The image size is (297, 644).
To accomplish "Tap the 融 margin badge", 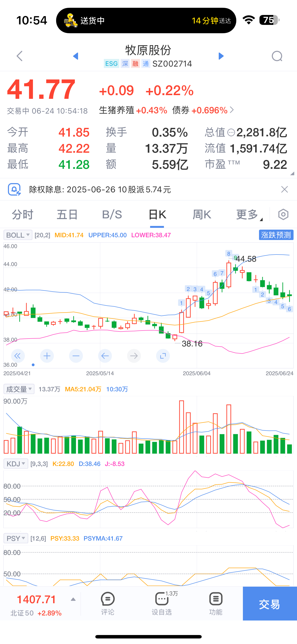I will 136,64.
